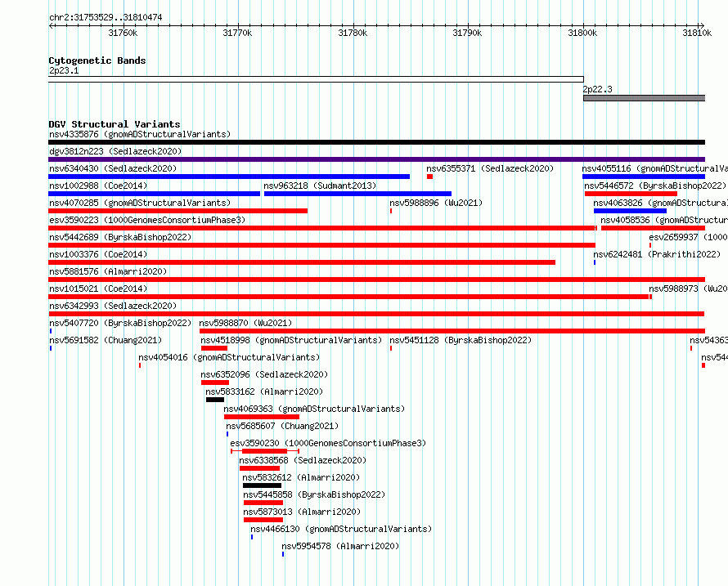
Task: Click the nsv6242481 Prakrithi2022 label
Action: tap(657, 255)
